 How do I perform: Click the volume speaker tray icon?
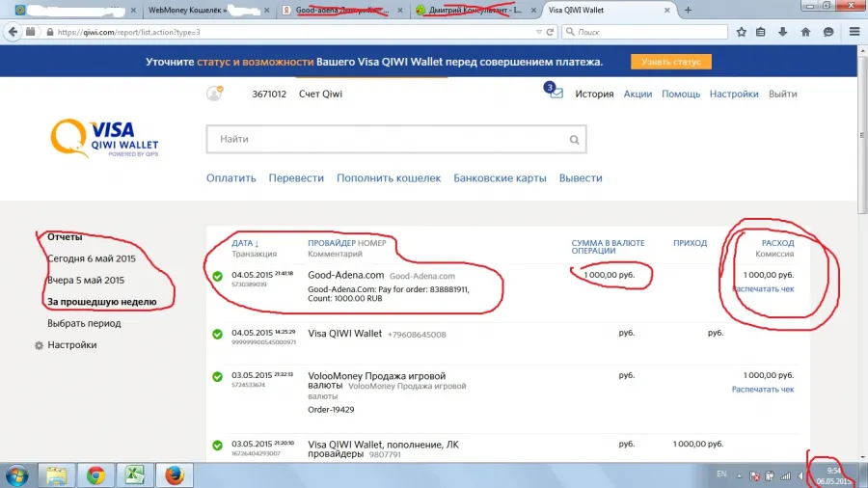point(800,475)
